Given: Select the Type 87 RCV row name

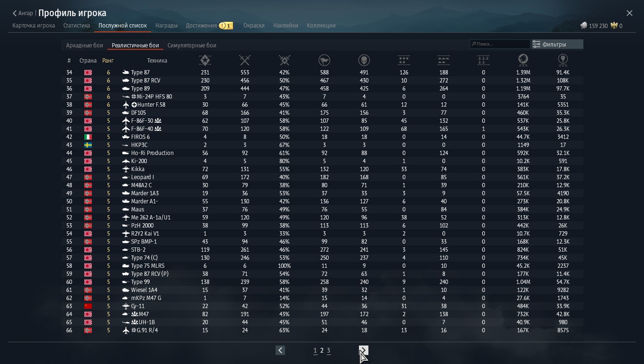Looking at the screenshot, I should point(146,81).
